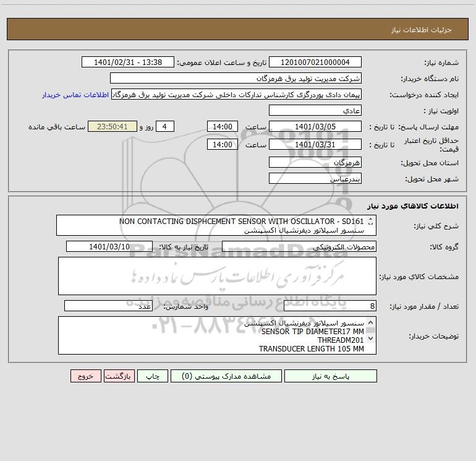Click the خروج exit button
The height and width of the screenshot is (461, 476).
click(x=85, y=376)
